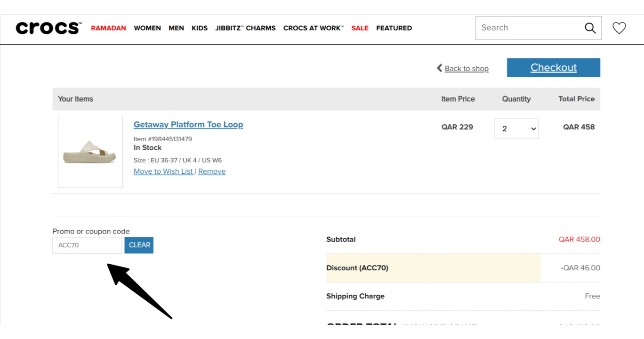Viewport: 644px width, 339px height.
Task: Click the Promo or coupon code label
Action: (x=91, y=231)
